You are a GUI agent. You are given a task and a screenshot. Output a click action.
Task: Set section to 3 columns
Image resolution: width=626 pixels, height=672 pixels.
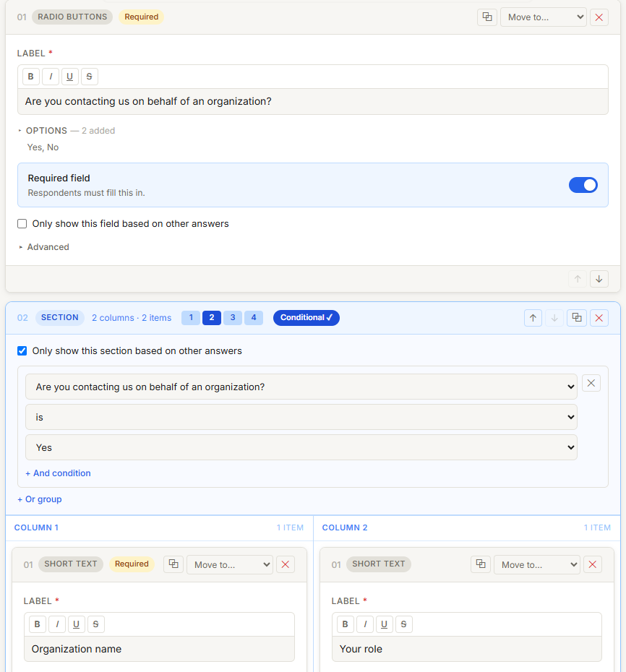(x=233, y=317)
